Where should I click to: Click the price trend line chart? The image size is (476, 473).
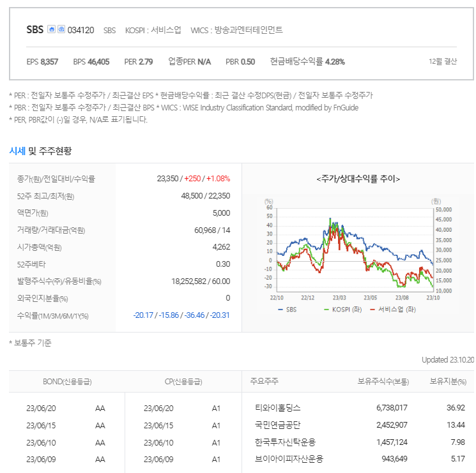[355, 250]
